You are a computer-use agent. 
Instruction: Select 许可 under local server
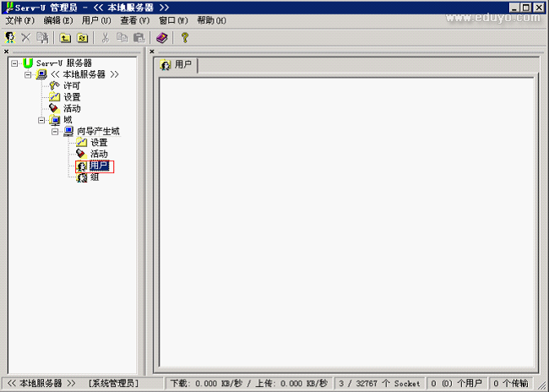72,85
